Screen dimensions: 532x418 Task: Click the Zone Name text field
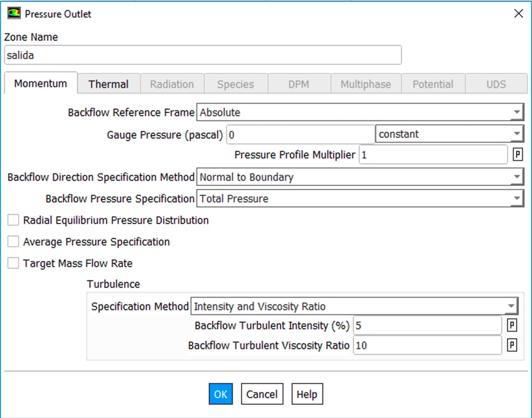point(202,55)
